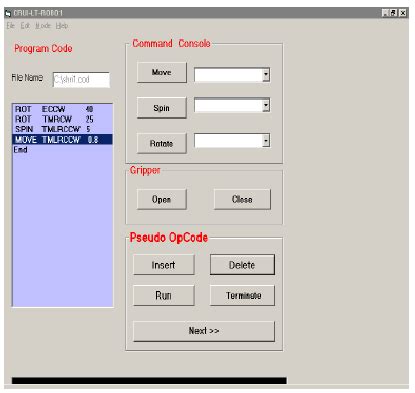
Task: Click the Rotate command button
Action: [162, 143]
